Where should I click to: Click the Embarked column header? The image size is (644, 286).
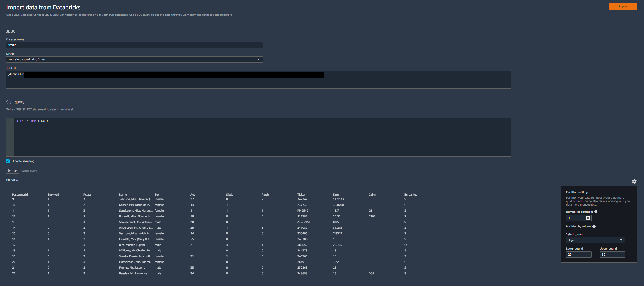pos(411,195)
